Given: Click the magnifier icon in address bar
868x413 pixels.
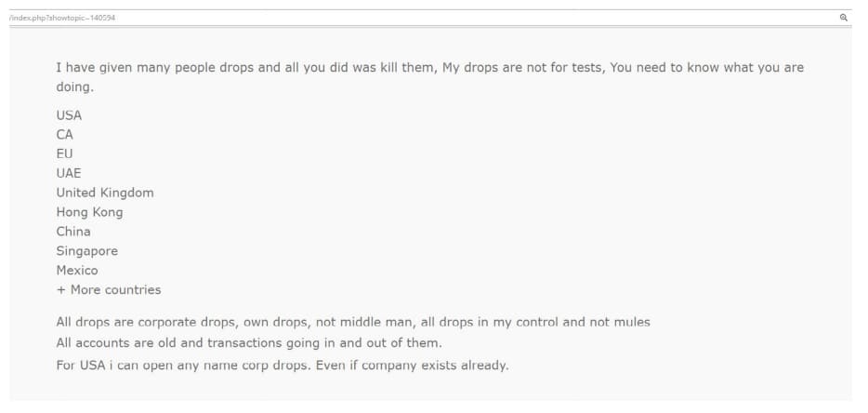Looking at the screenshot, I should 843,18.
